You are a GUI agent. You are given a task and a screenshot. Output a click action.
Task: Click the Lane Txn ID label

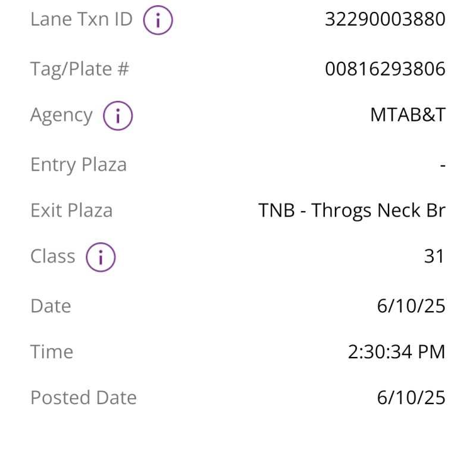tap(82, 19)
